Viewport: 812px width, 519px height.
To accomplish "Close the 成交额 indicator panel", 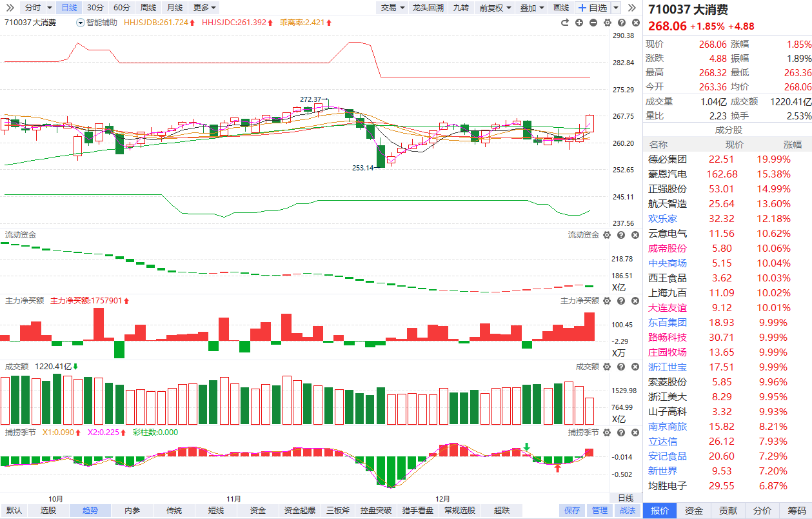I will 634,367.
